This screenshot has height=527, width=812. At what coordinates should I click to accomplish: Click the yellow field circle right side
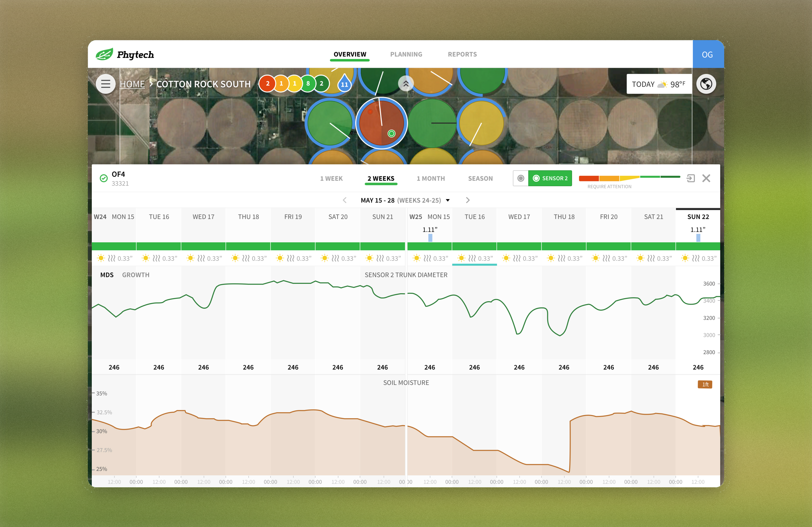coord(481,123)
